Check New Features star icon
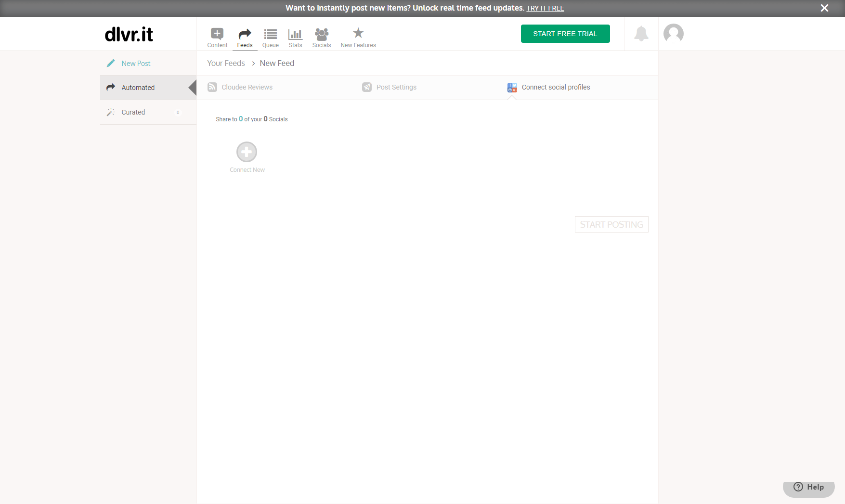The height and width of the screenshot is (504, 845). click(358, 34)
